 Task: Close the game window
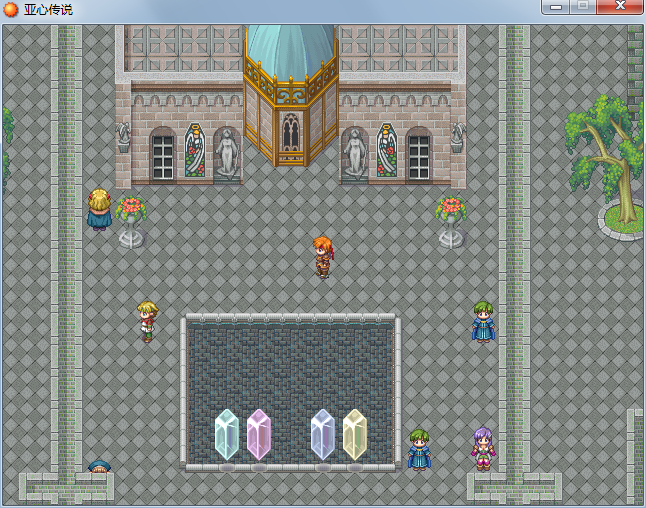pos(620,7)
